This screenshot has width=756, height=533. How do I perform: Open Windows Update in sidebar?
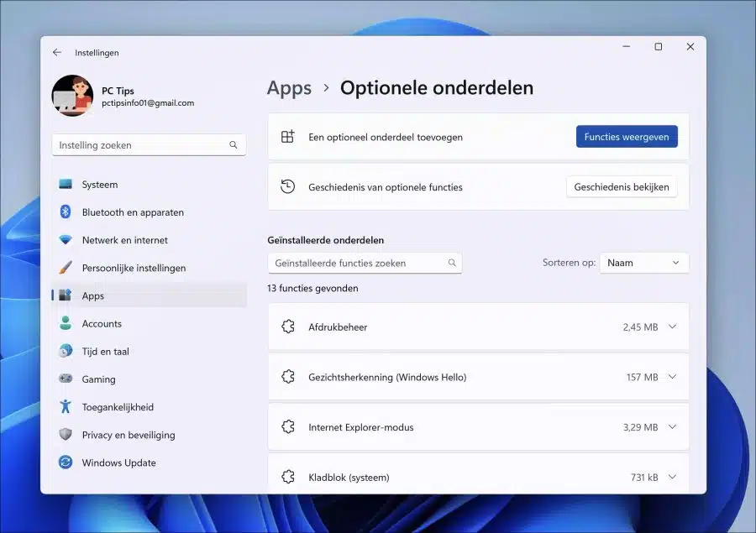[149, 462]
